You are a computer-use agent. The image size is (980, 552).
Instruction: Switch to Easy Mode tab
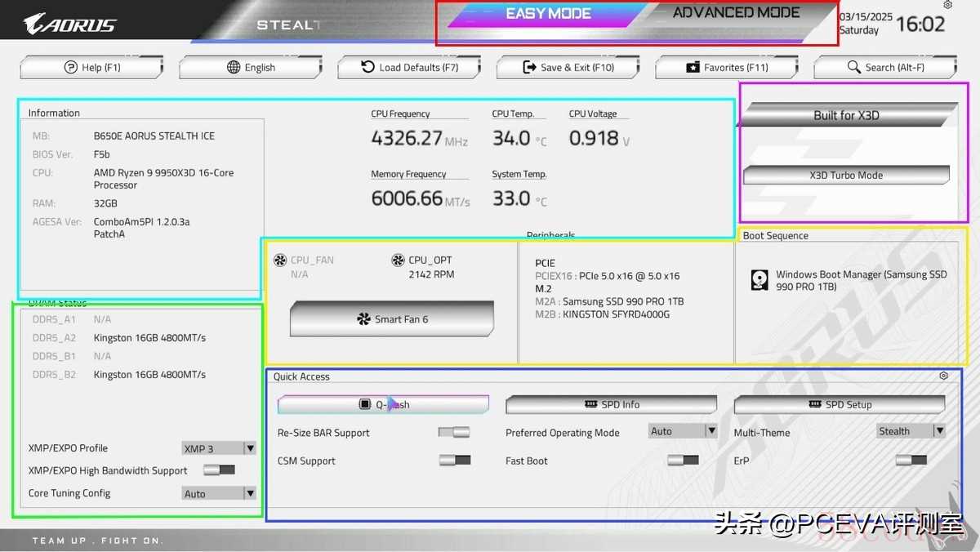[548, 13]
